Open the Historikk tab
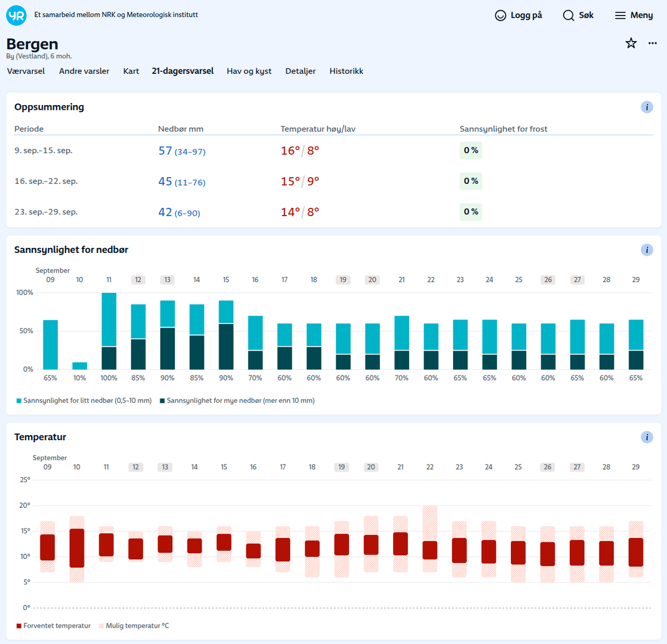667x644 pixels. point(346,71)
